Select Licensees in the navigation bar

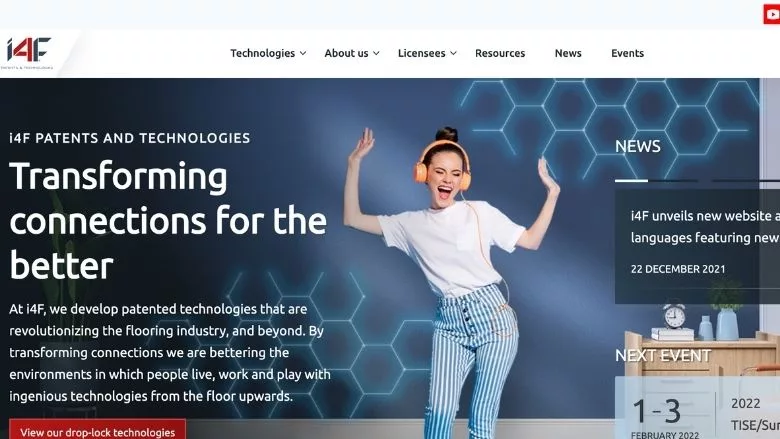tap(421, 53)
